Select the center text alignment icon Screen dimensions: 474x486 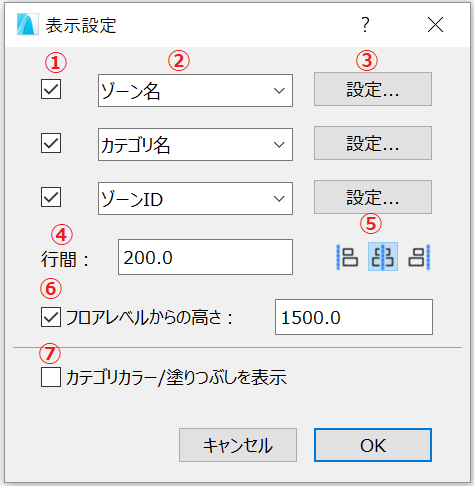[x=383, y=257]
